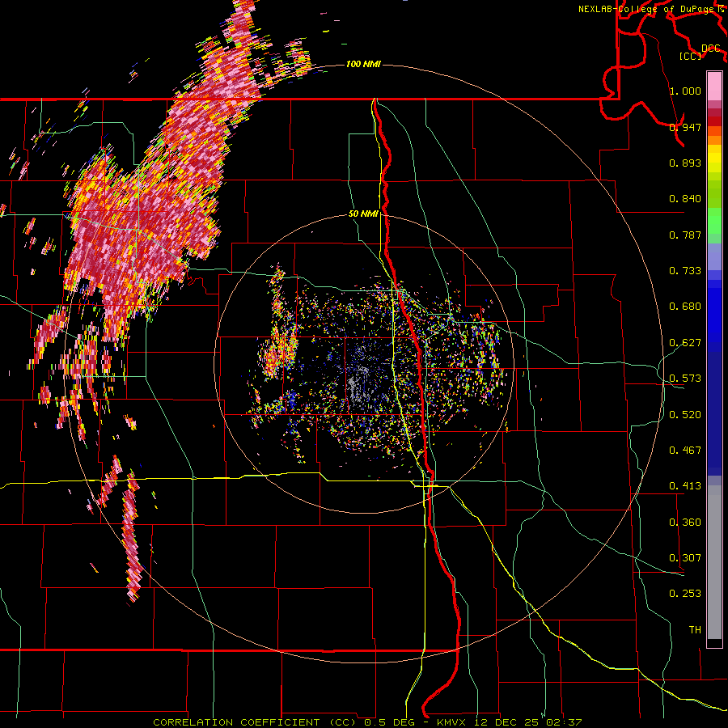This screenshot has width=728, height=728.
Task: Click the [CC] label above the color scale
Action: click(690, 56)
